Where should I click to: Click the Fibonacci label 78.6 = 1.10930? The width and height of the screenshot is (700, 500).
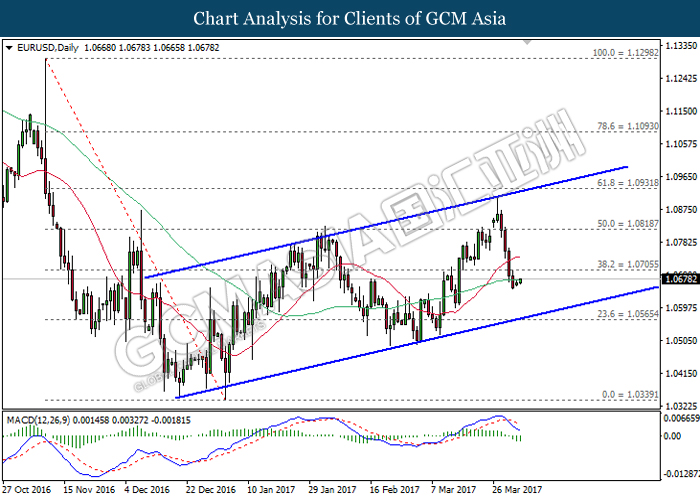pos(628,126)
